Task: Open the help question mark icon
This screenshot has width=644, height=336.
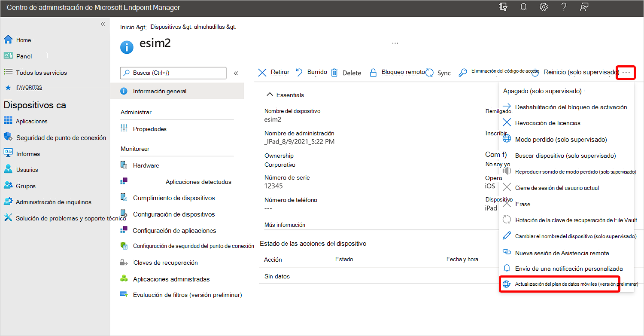Action: point(565,7)
